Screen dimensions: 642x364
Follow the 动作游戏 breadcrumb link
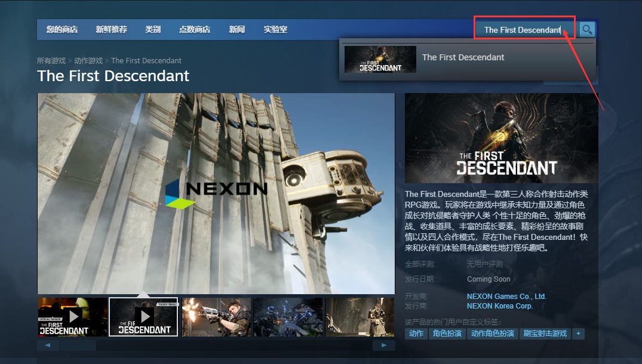(88, 60)
